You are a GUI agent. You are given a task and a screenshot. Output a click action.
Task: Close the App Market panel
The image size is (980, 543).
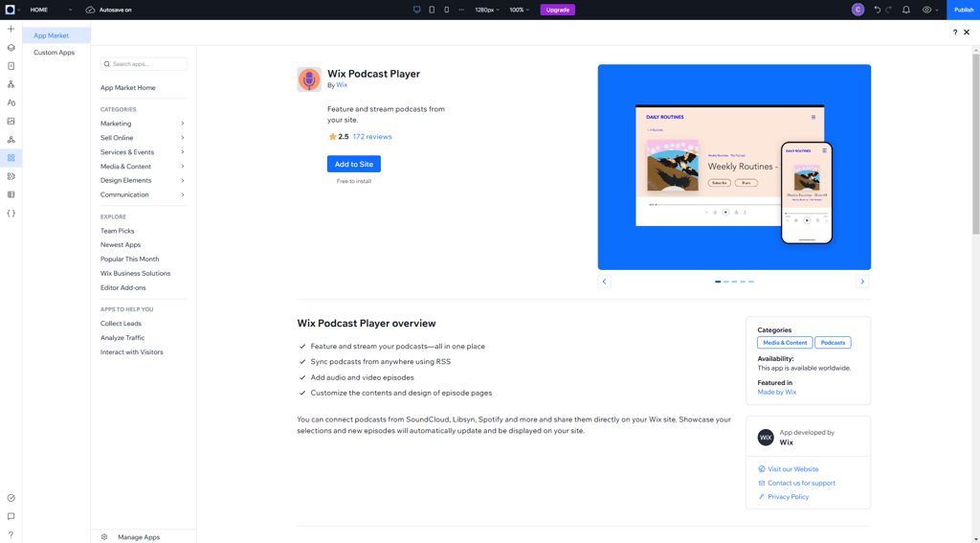[x=967, y=33]
